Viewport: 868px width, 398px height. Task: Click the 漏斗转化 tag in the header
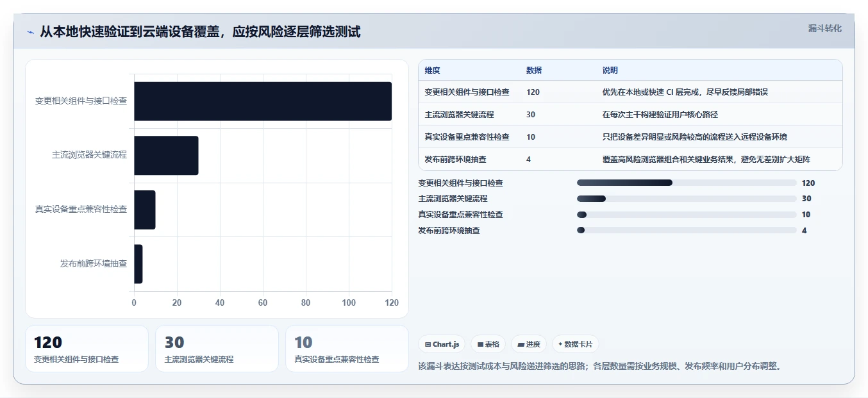coord(824,29)
